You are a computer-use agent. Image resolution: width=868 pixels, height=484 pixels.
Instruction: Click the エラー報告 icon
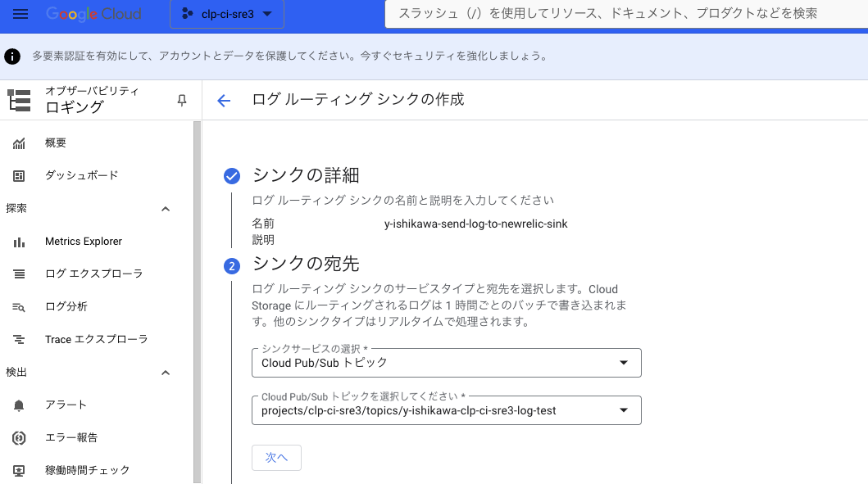tap(19, 438)
